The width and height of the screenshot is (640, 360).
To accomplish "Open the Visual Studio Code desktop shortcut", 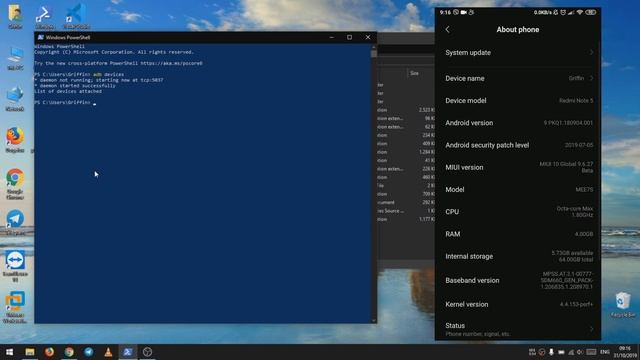I will [x=76, y=16].
